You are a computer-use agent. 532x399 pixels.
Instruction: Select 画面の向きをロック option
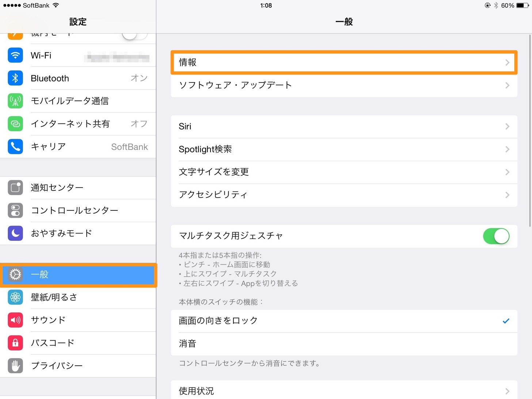click(x=344, y=321)
